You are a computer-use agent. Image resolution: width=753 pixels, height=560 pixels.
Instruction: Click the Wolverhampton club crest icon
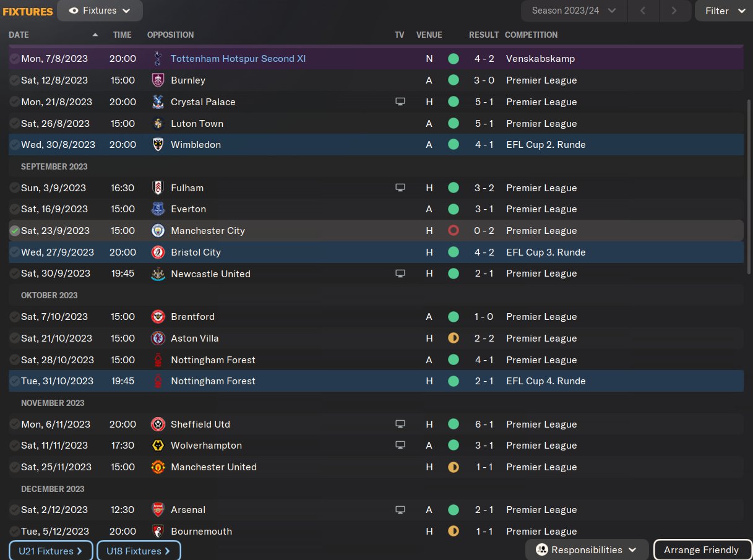pyautogui.click(x=158, y=446)
